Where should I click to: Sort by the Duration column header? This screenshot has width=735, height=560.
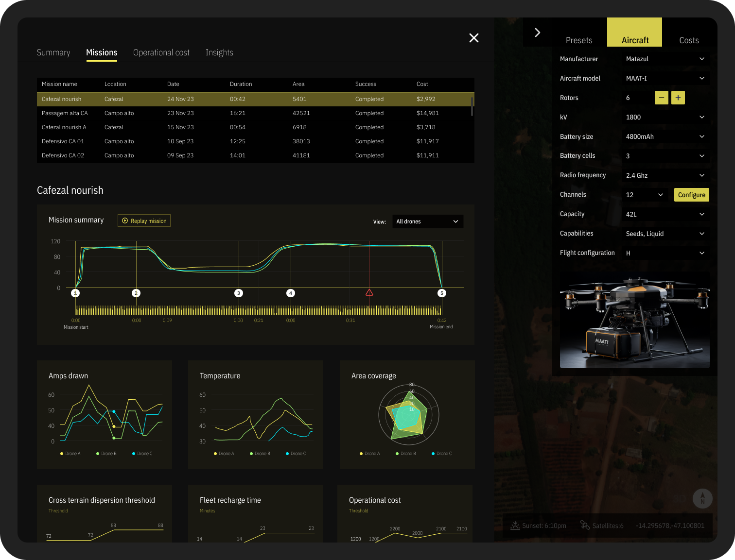click(241, 84)
